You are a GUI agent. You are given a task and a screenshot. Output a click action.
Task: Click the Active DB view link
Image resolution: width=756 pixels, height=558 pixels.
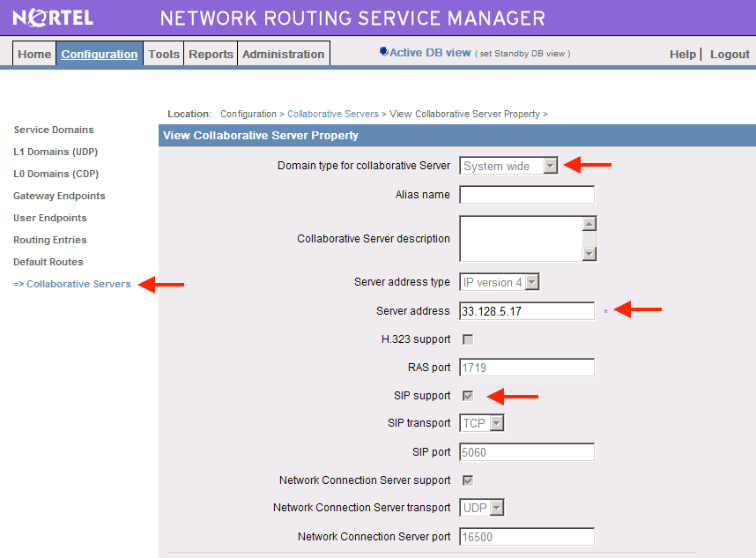430,53
